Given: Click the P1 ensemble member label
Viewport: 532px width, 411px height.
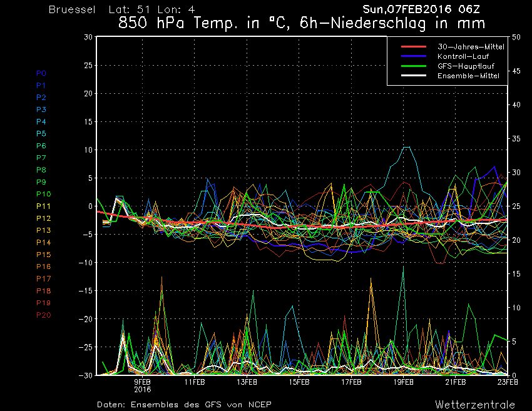Looking at the screenshot, I should click(41, 86).
